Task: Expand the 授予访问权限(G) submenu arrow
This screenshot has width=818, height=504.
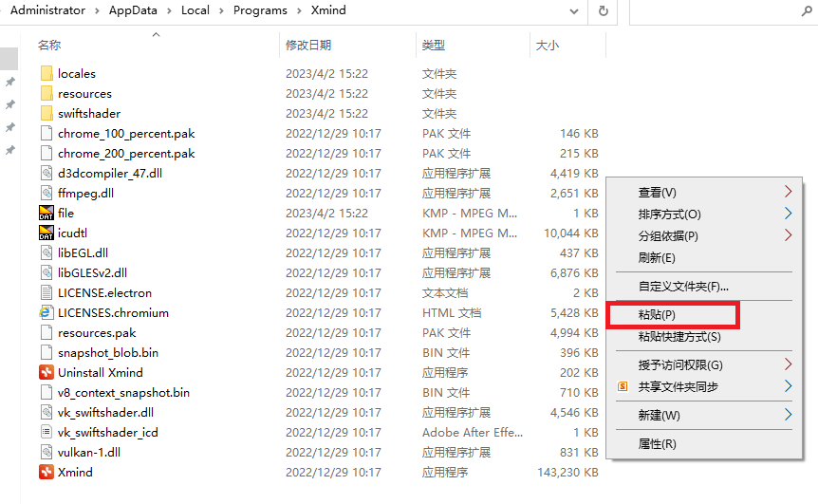Action: pos(788,364)
